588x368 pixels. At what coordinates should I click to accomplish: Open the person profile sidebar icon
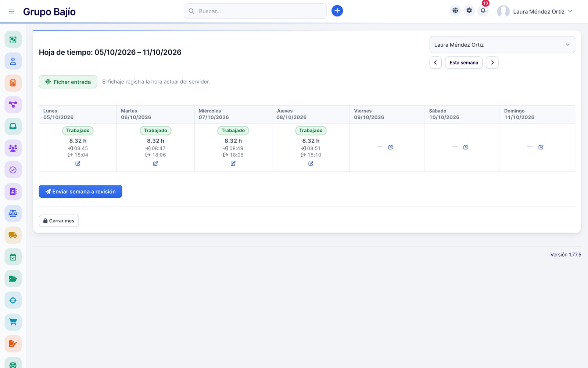click(13, 61)
